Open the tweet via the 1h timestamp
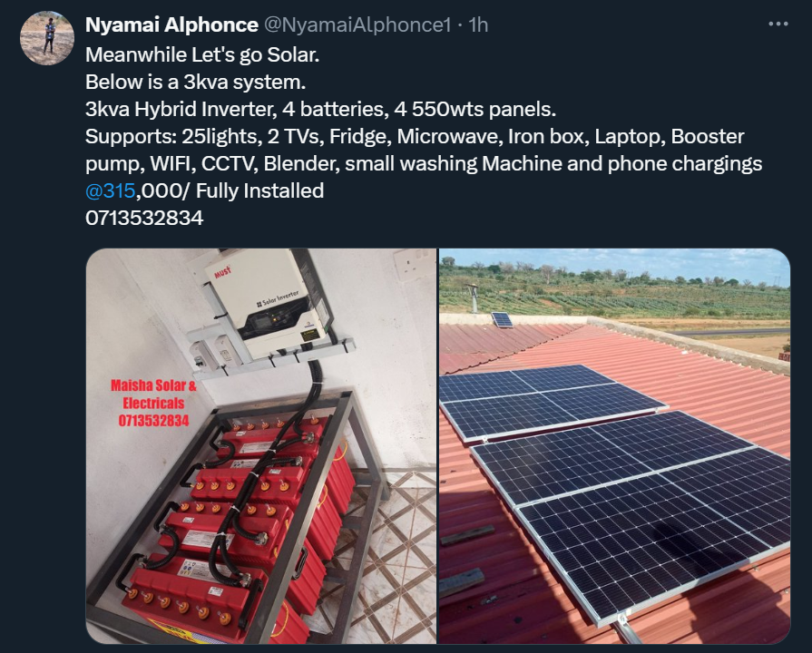 click(478, 25)
